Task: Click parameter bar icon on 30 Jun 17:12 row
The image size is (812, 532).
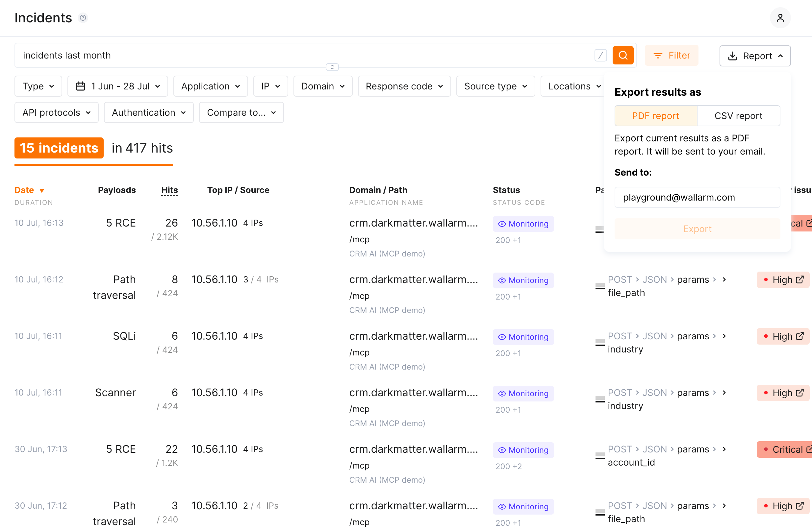Action: (600, 513)
